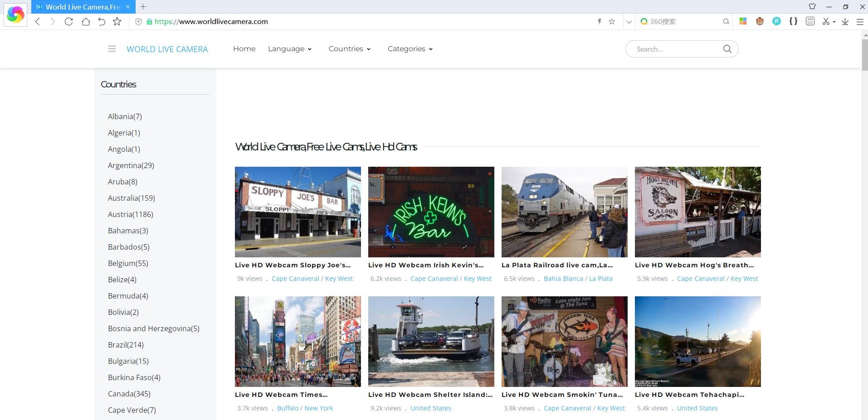Expand the address bar dropdown arrow

tap(629, 21)
